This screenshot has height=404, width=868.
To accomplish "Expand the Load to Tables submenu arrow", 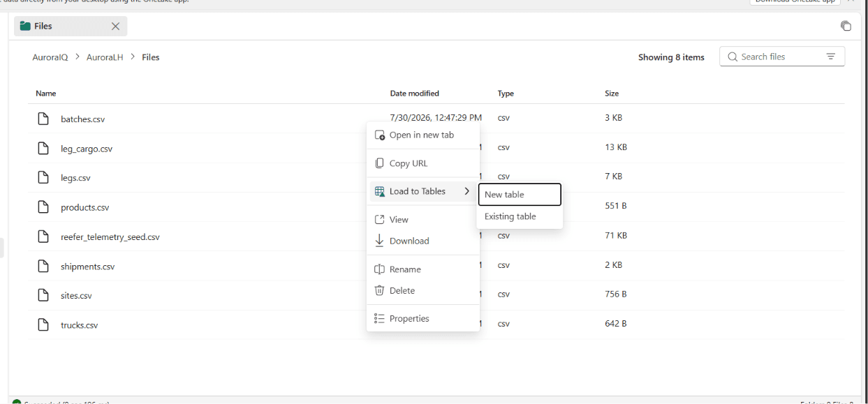I will [x=467, y=191].
